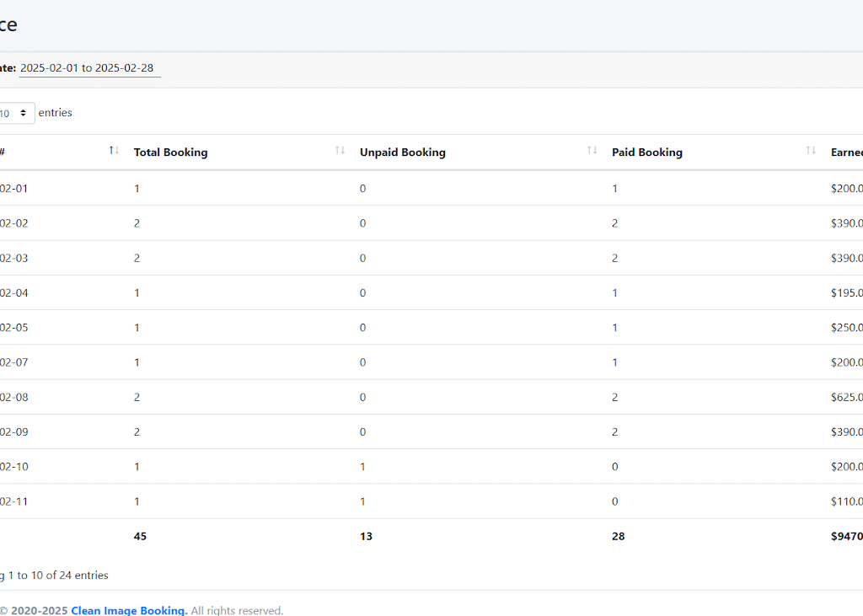Open the Clean Image Booking link
863x616 pixels.
tap(129, 610)
